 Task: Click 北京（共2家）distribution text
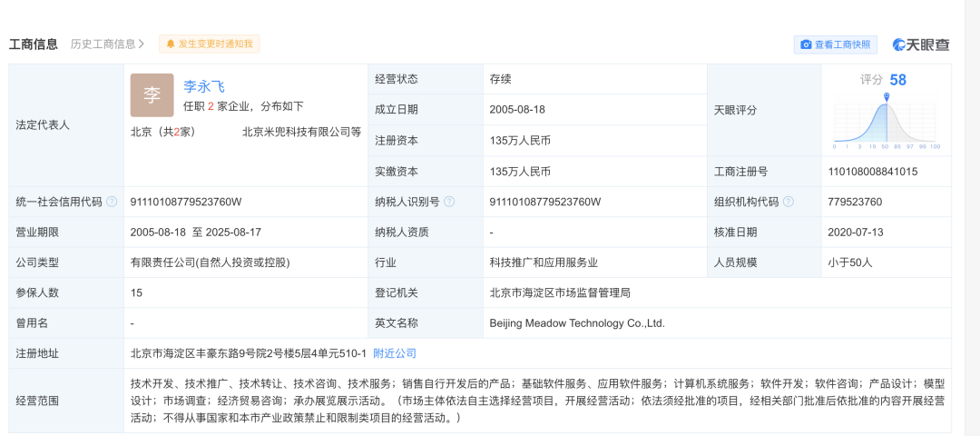163,132
